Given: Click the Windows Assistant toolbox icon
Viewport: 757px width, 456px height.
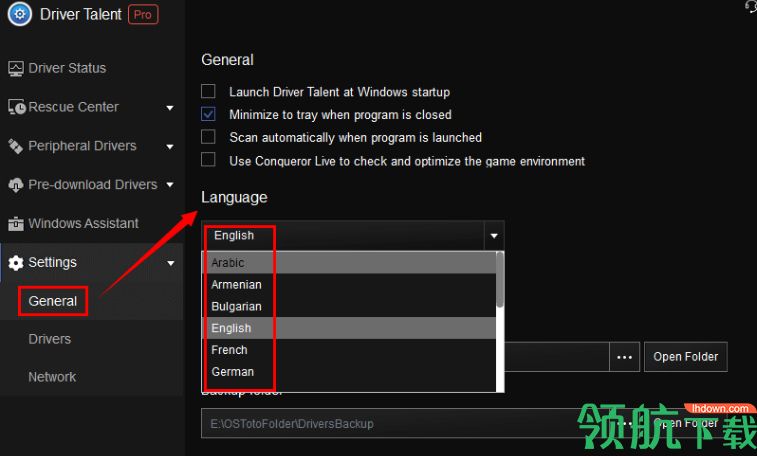Looking at the screenshot, I should tap(15, 223).
